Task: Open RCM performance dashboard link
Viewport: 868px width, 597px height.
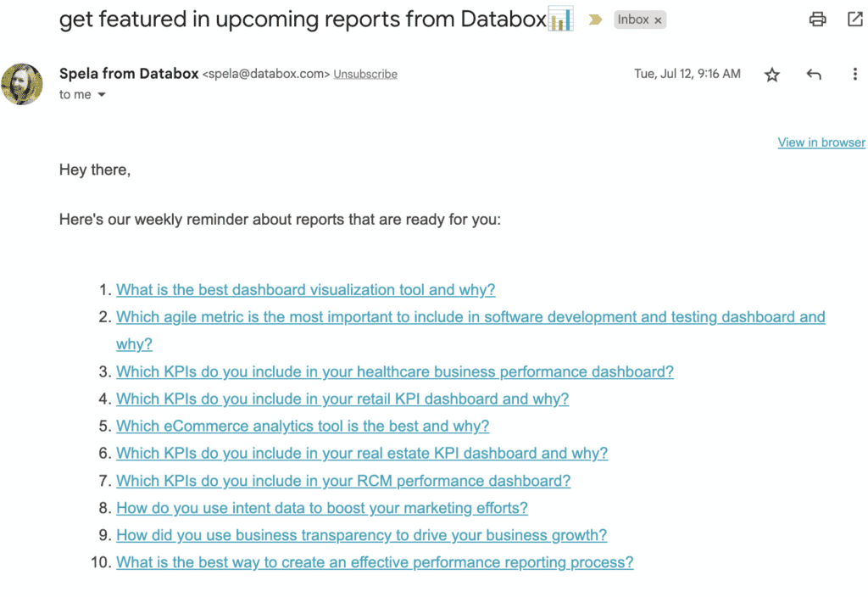Action: tap(343, 481)
